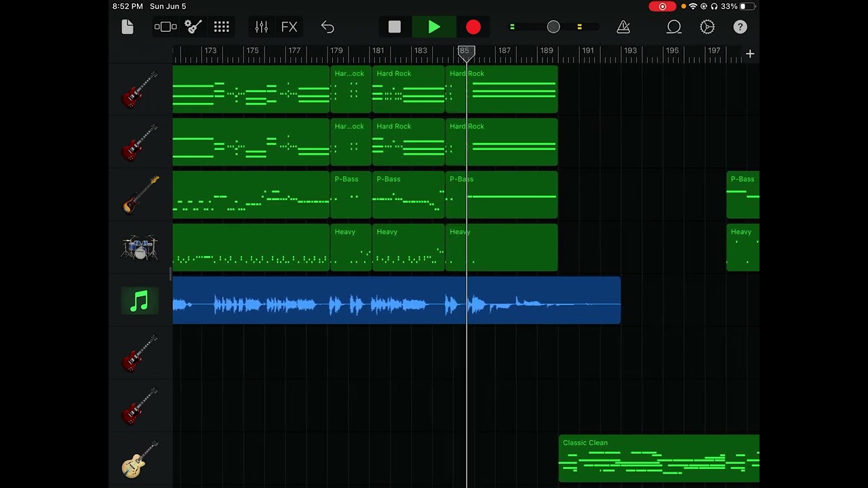Select the drum kit track icon
This screenshot has height=488, width=868.
point(140,248)
